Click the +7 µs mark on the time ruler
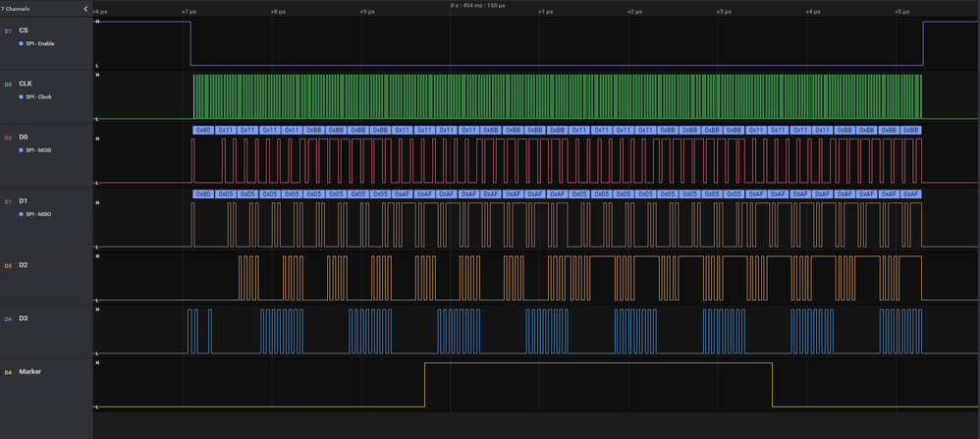The height and width of the screenshot is (439, 980). point(189,11)
